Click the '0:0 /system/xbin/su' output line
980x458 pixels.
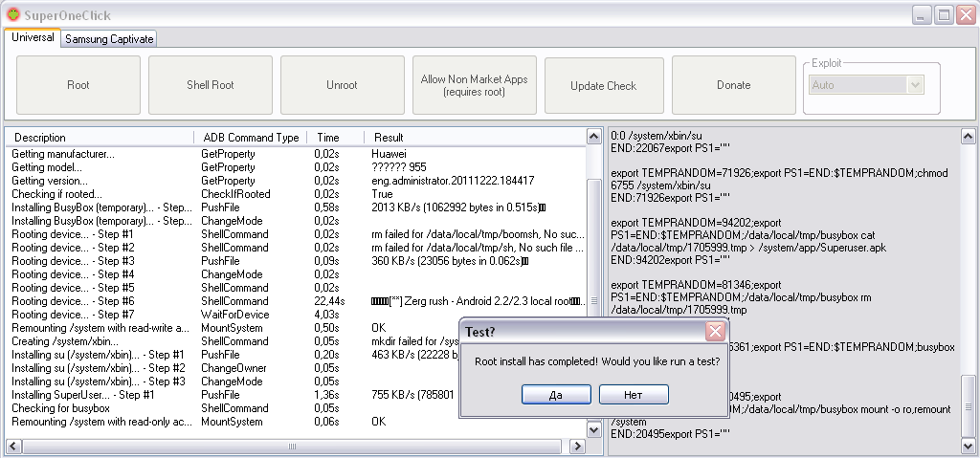(657, 136)
